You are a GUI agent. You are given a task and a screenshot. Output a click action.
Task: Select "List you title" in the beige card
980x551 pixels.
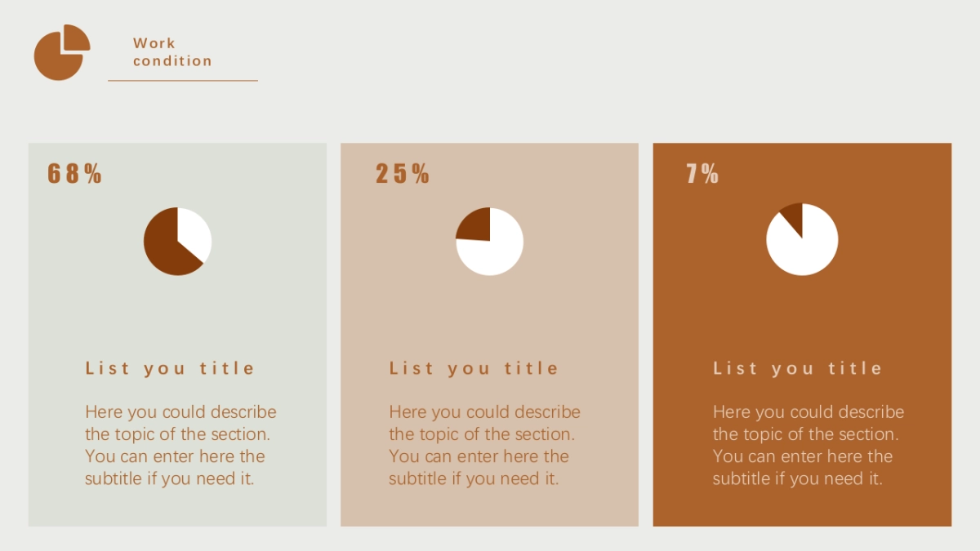pyautogui.click(x=474, y=368)
